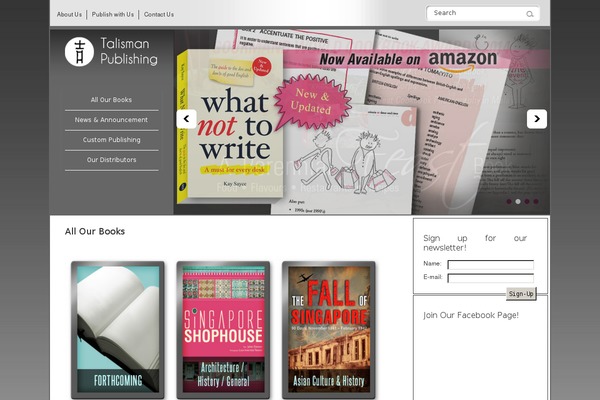Click the Join Our Facebook Page text
Screen dimensions: 600x400
(x=471, y=315)
